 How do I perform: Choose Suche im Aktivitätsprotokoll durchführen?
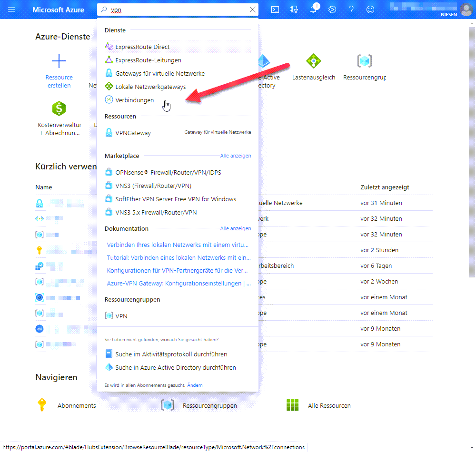pos(178,354)
